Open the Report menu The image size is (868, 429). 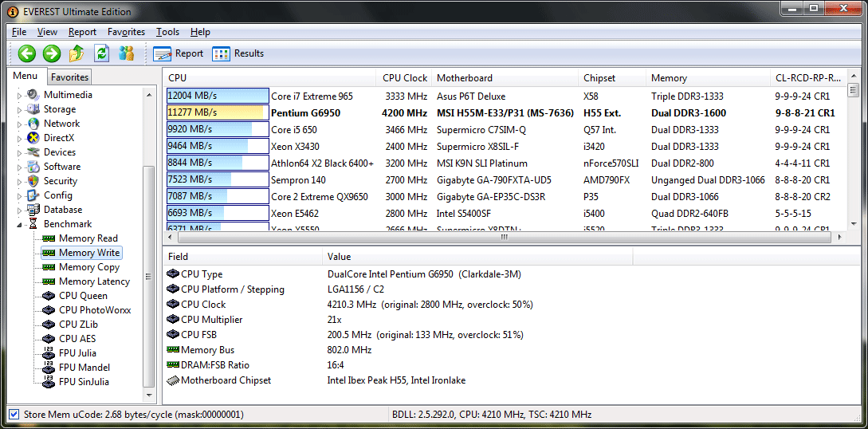82,32
